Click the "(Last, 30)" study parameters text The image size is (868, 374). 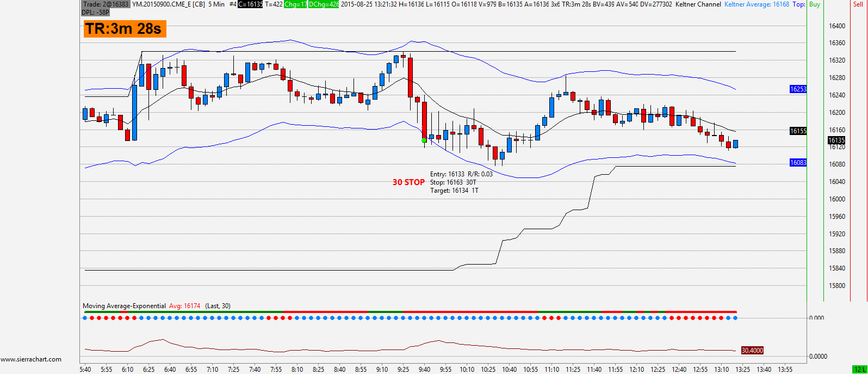[x=218, y=306]
